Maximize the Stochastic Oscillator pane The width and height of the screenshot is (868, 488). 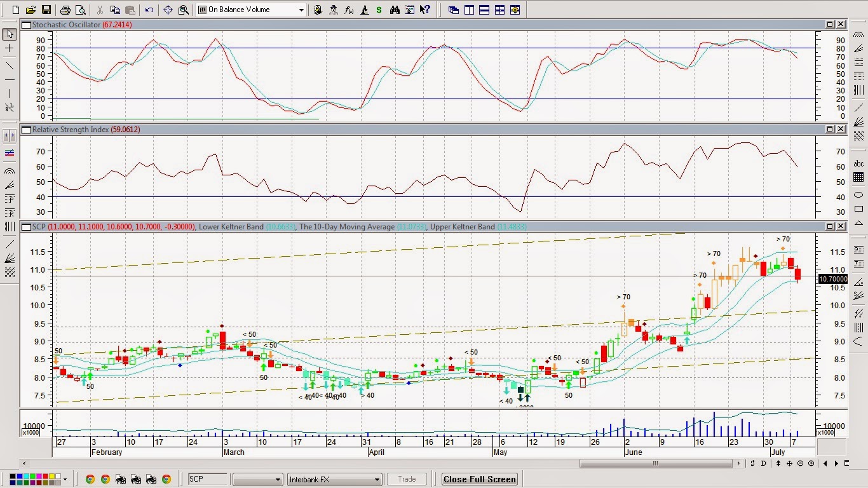[830, 24]
